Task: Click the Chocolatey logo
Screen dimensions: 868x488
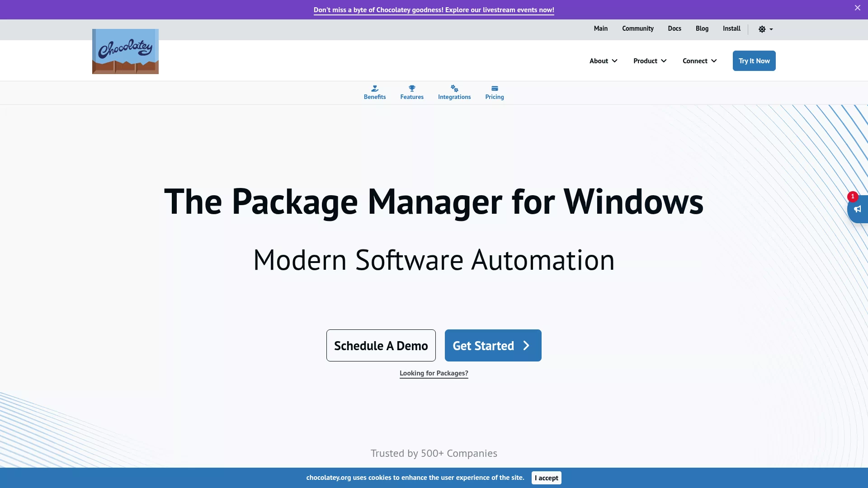Action: coord(125,52)
